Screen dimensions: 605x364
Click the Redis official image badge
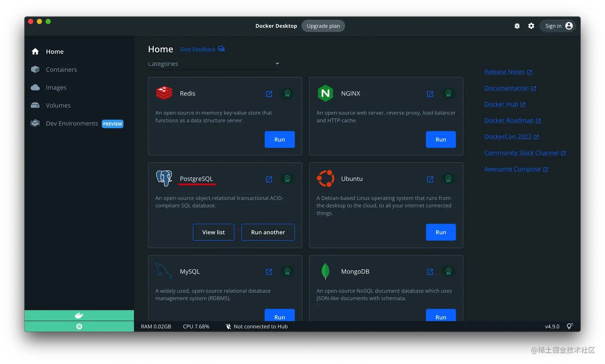(287, 94)
